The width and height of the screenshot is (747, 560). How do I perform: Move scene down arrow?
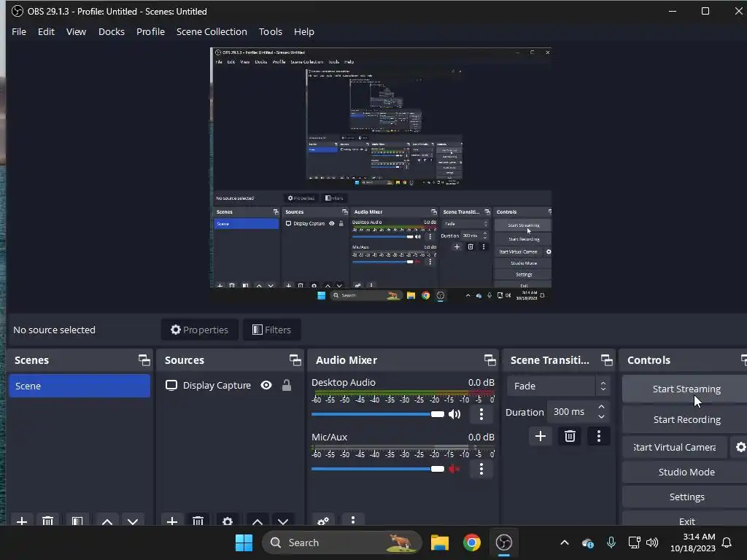point(133,521)
